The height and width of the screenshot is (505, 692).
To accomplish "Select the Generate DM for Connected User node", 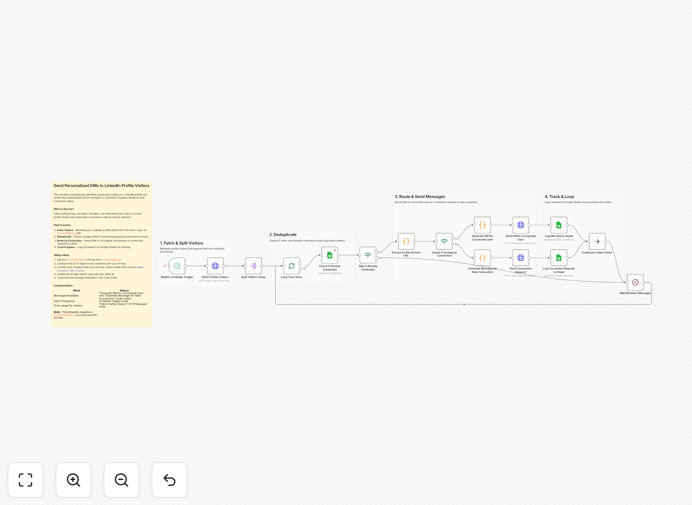I will click(482, 225).
